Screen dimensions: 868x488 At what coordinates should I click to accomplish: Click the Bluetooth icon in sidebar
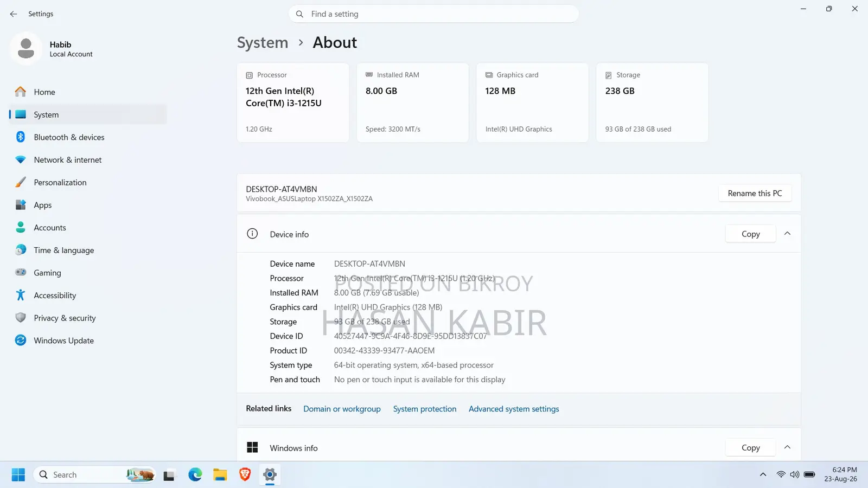21,137
